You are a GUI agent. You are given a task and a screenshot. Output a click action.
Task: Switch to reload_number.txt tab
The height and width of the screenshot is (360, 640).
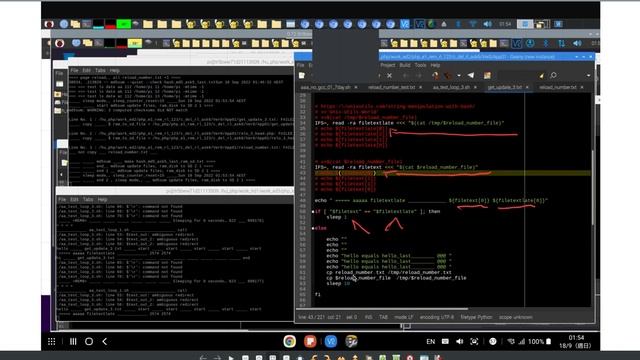pyautogui.click(x=558, y=87)
